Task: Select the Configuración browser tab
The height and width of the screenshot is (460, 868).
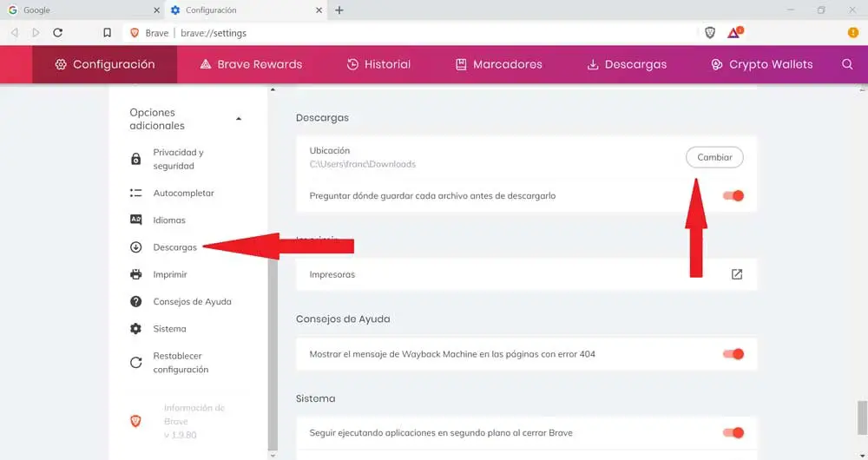Action: [x=247, y=10]
